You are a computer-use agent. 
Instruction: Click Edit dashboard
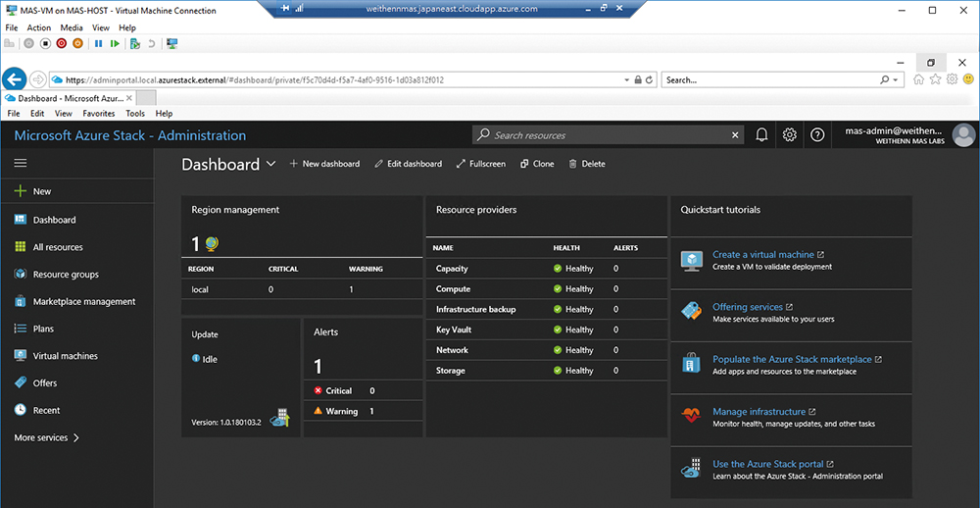[408, 164]
